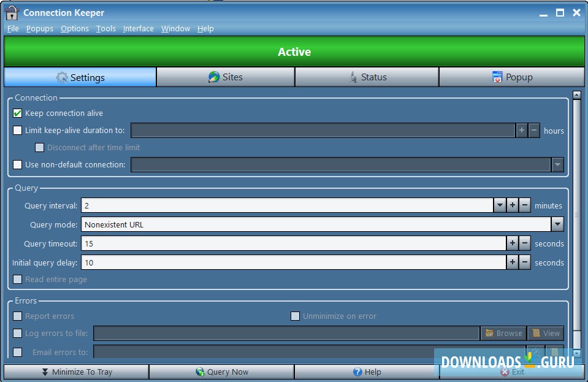Increase initial query delay with plus

pyautogui.click(x=512, y=262)
